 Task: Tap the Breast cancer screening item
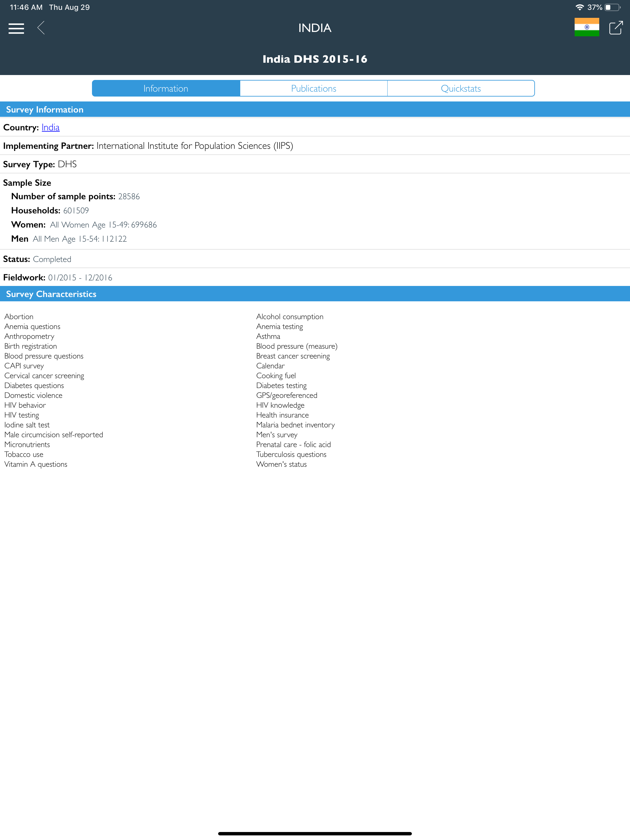coord(293,356)
